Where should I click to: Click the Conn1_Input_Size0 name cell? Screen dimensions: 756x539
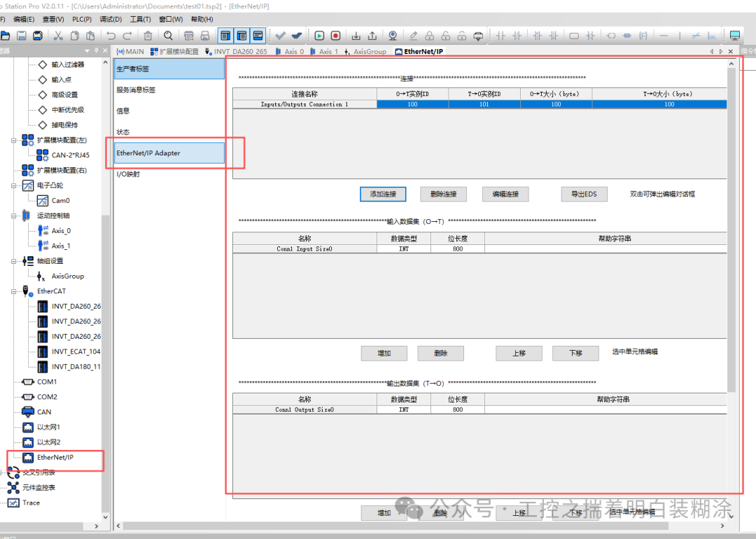tap(304, 248)
